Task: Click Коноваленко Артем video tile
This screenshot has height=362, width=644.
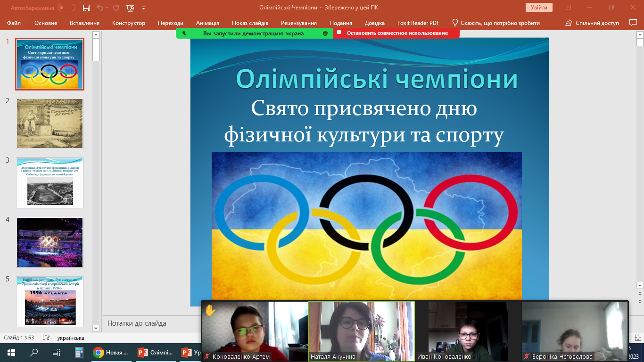Action: pos(255,331)
